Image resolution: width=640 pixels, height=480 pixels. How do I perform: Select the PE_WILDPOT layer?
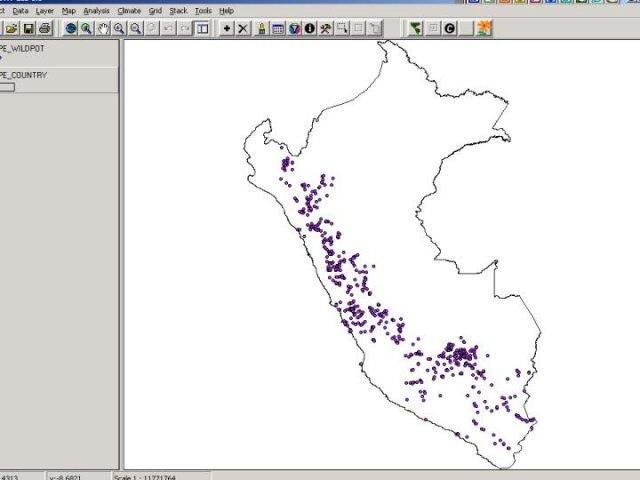click(22, 48)
